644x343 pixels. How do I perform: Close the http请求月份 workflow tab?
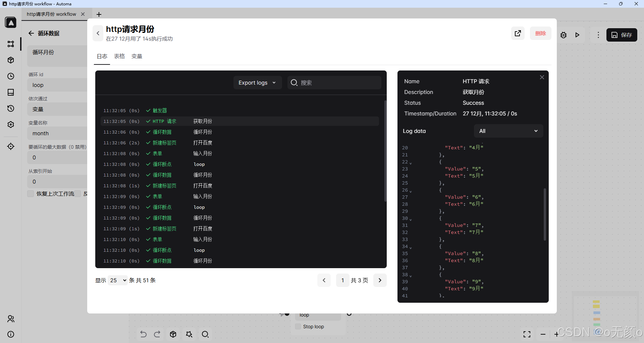click(83, 14)
